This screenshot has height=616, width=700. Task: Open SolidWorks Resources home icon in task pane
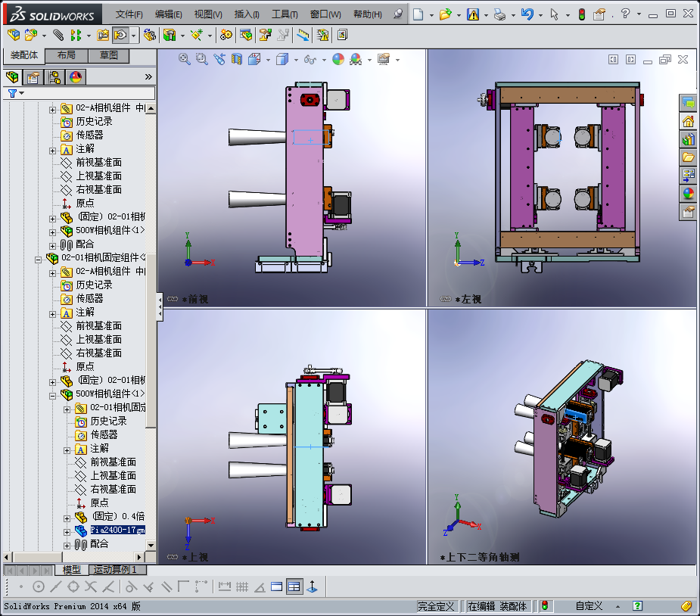click(689, 121)
